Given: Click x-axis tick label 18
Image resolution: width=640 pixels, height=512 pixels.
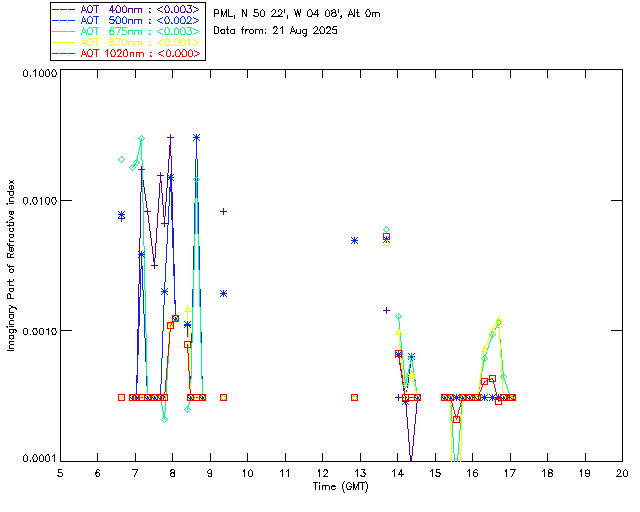Looking at the screenshot, I should point(547,473).
